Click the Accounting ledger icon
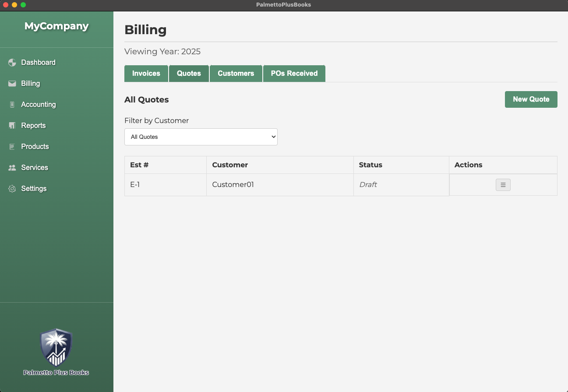The height and width of the screenshot is (392, 568). [12, 105]
